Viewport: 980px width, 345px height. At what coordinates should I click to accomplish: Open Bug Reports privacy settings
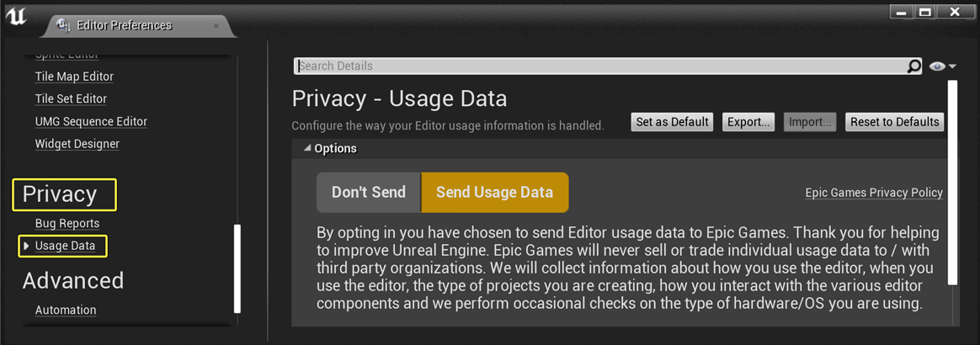click(x=67, y=223)
